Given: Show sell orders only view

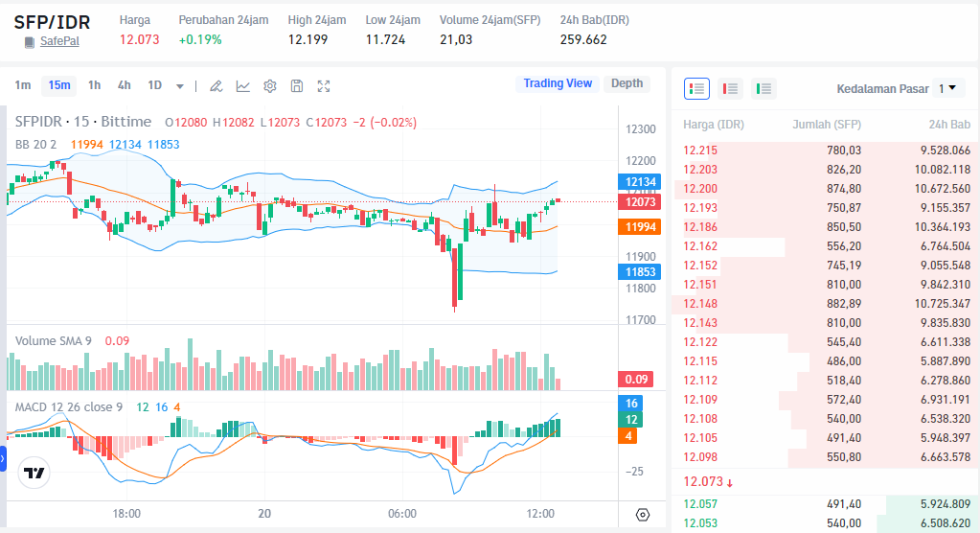Looking at the screenshot, I should tap(730, 89).
